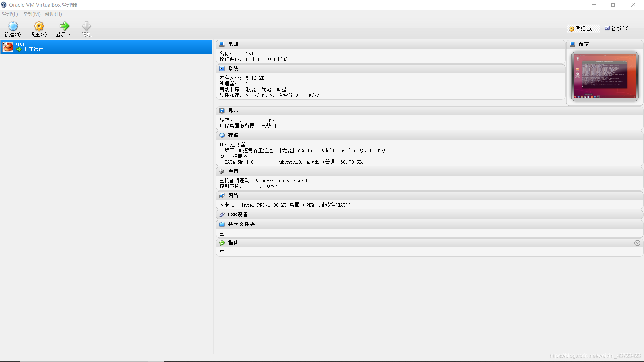Click the Red Hat (64 bit) text
Image resolution: width=644 pixels, height=362 pixels.
click(267, 59)
